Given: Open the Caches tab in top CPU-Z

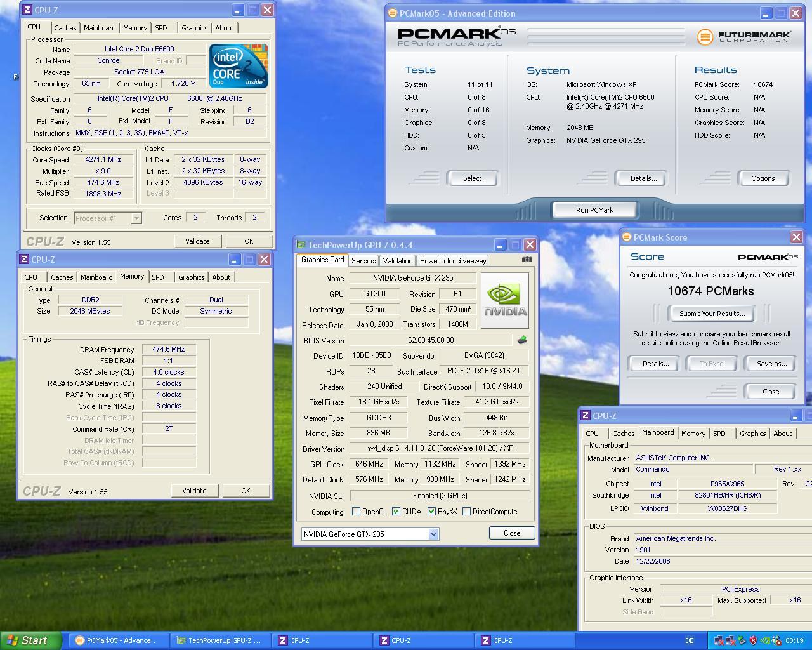Looking at the screenshot, I should click(x=65, y=28).
